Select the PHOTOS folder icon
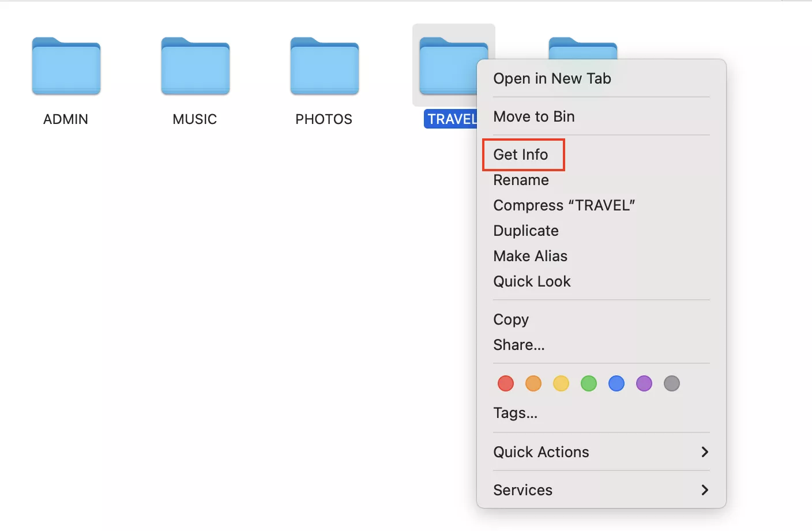 325,66
